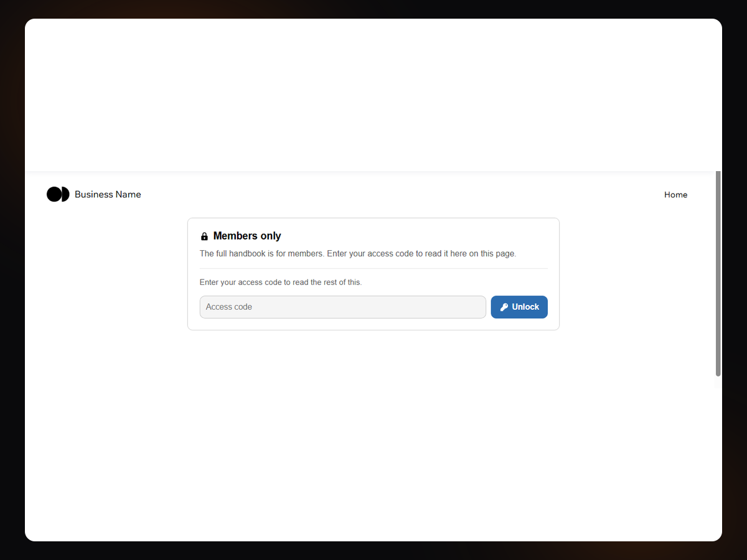Viewport: 747px width, 560px height.
Task: Click the scrollbar track below the thumb
Action: point(718,459)
